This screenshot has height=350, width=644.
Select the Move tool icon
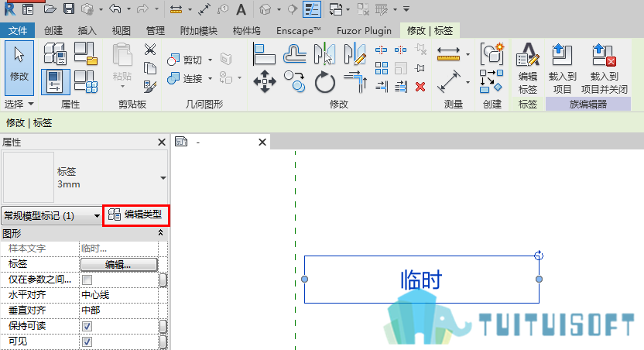265,81
